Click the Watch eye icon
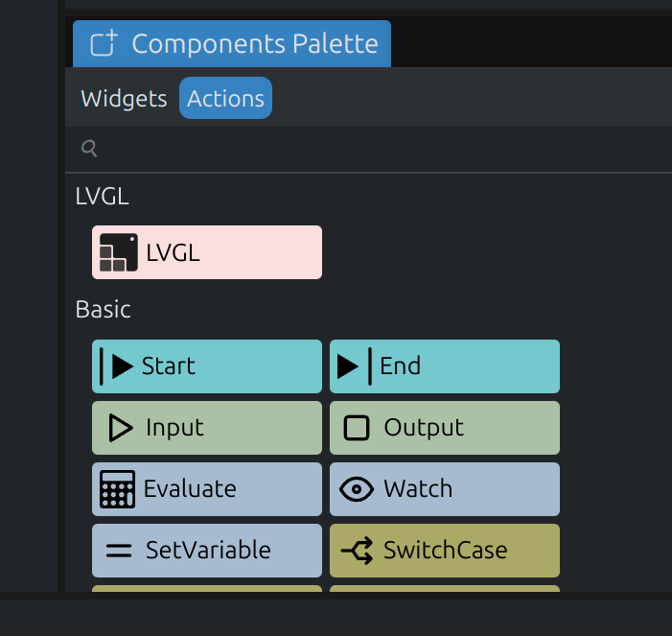Image resolution: width=672 pixels, height=636 pixels. [357, 488]
